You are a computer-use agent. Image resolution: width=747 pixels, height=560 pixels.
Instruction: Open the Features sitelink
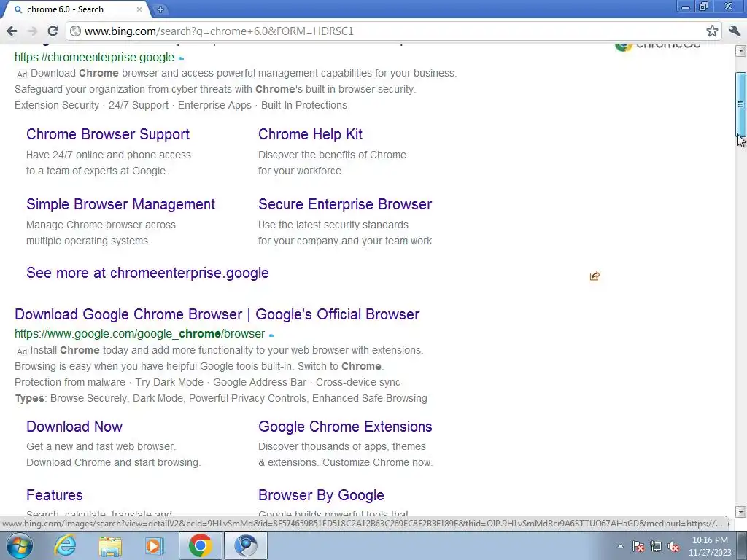click(54, 495)
